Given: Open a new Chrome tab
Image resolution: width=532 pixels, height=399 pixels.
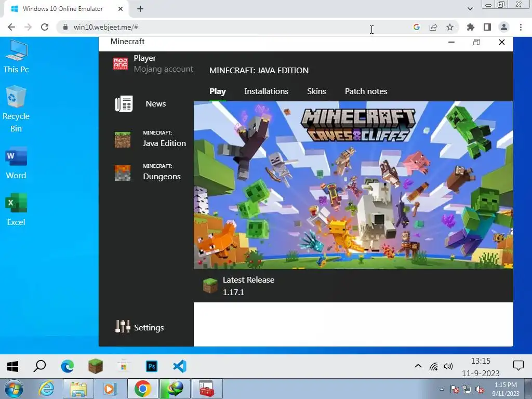Looking at the screenshot, I should 140,9.
